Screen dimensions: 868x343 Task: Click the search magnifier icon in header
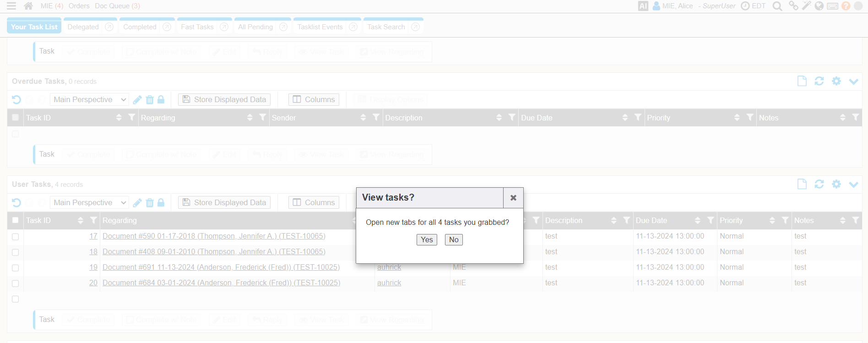(777, 6)
